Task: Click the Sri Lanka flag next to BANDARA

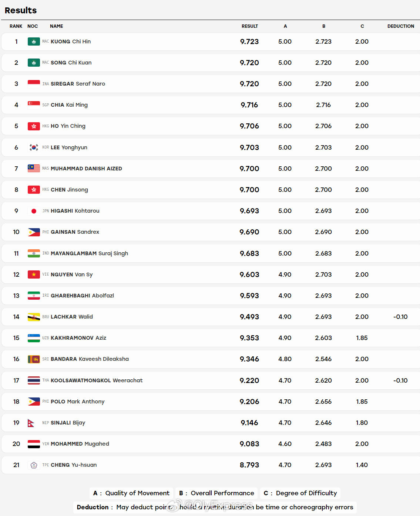Action: [x=34, y=359]
